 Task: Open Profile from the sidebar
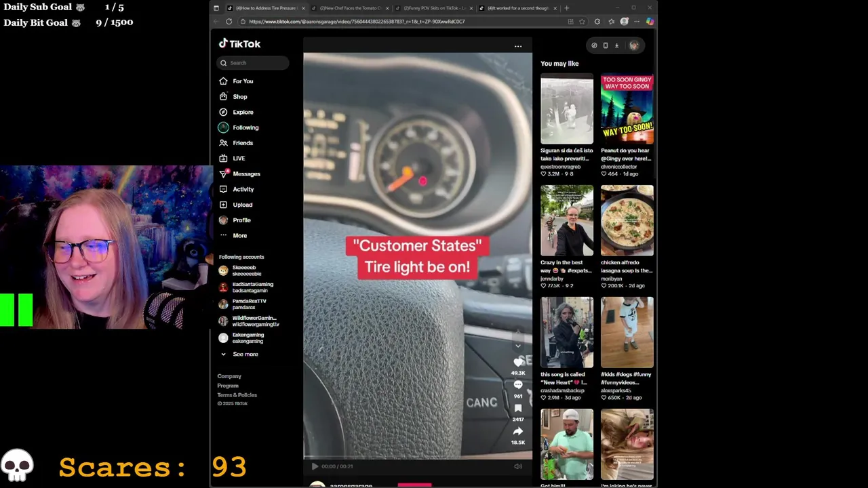click(x=235, y=220)
